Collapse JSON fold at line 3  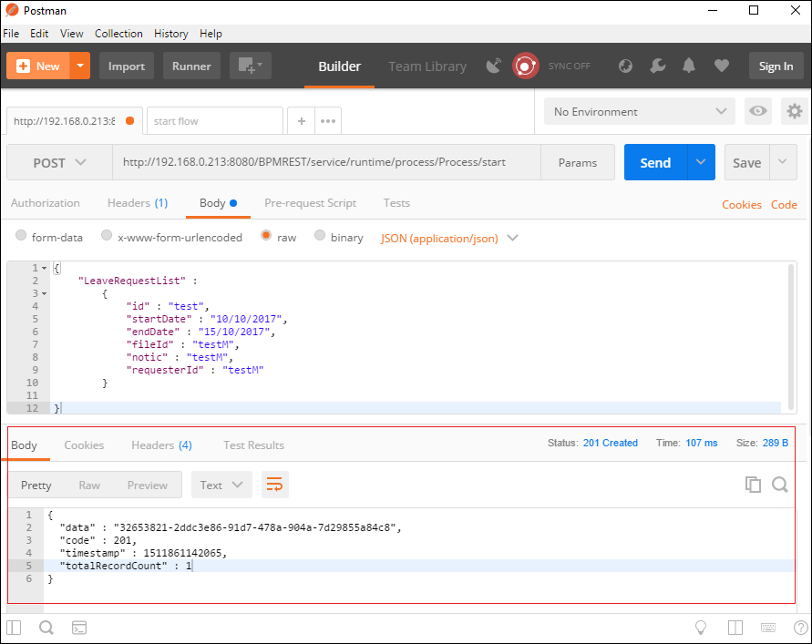pyautogui.click(x=45, y=293)
